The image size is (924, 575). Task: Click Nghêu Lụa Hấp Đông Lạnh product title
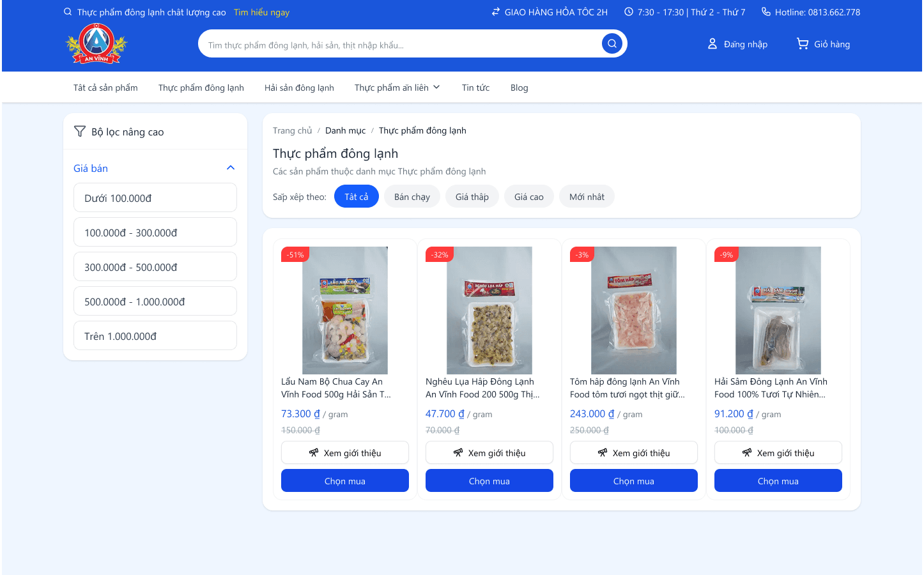[483, 388]
